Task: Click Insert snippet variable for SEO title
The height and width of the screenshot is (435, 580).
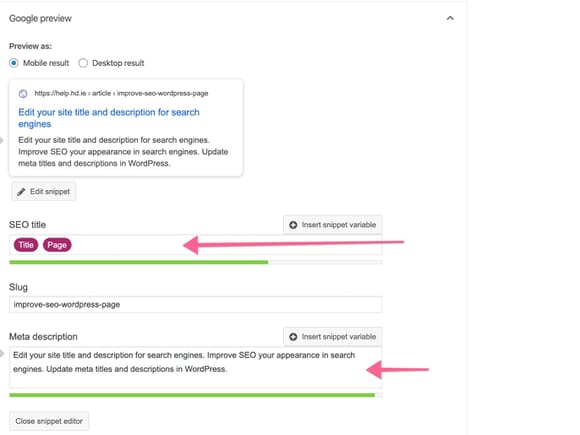Action: pyautogui.click(x=333, y=225)
